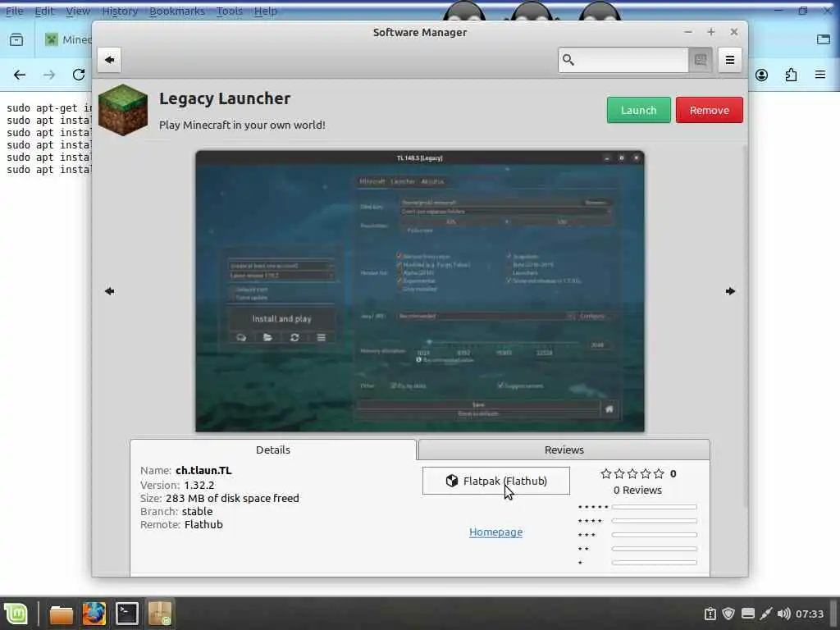840x630 pixels.
Task: Open the browser File menu
Action: [x=15, y=11]
